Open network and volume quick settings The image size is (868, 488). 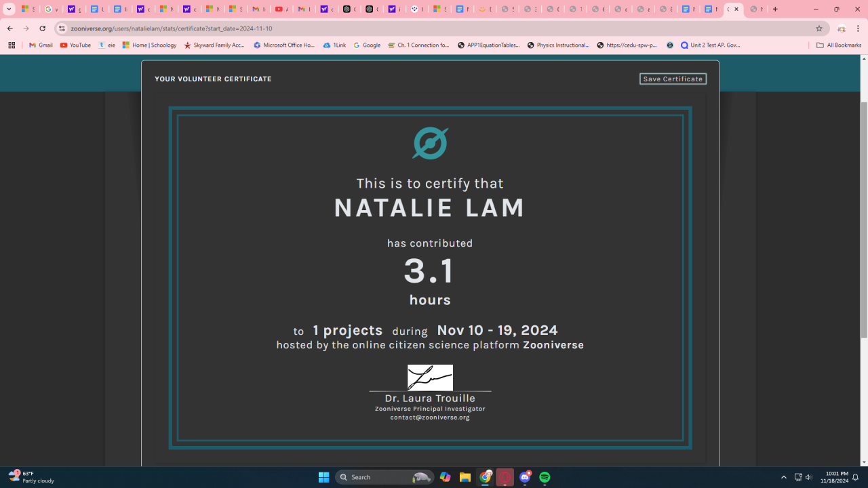(803, 477)
